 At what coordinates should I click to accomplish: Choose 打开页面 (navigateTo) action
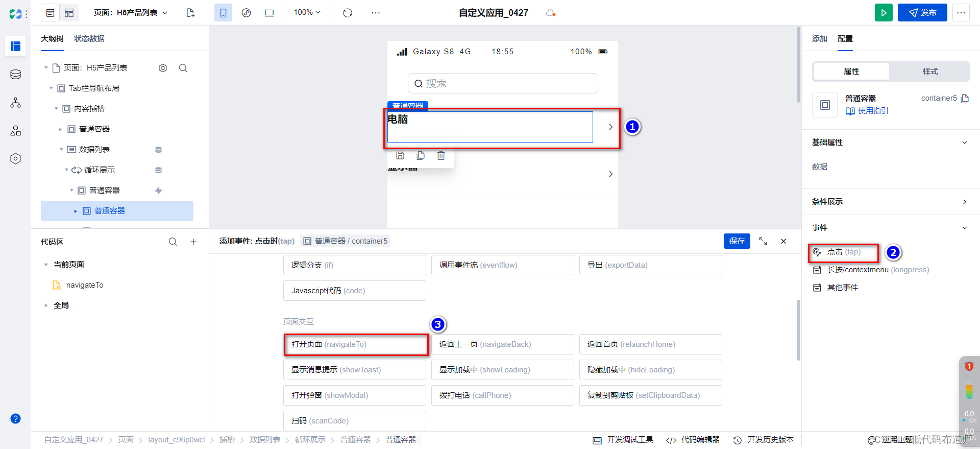pyautogui.click(x=355, y=344)
